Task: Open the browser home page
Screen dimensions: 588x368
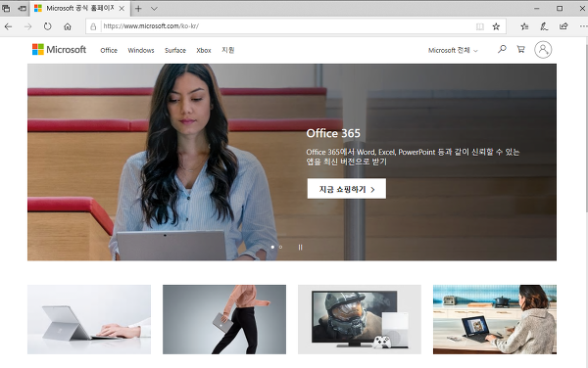Action: click(68, 26)
